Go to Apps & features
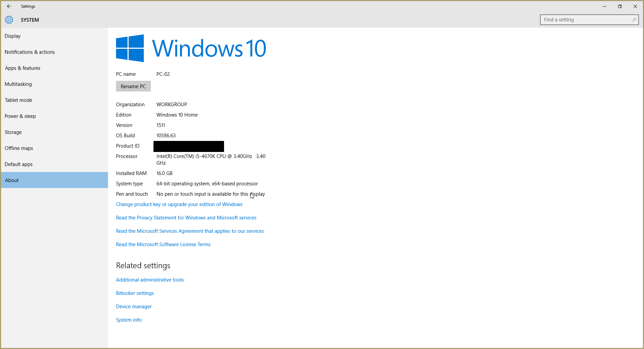This screenshot has height=349, width=644. pos(23,68)
